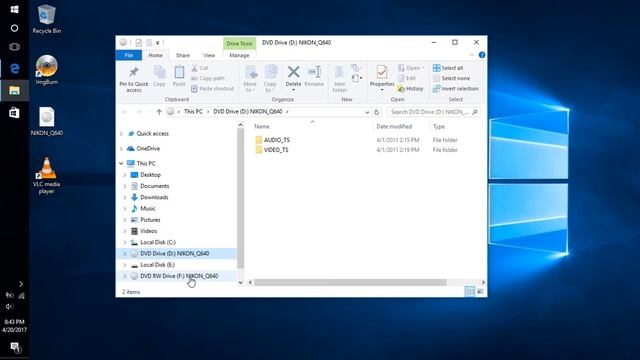Expand the Quick access tree node
This screenshot has height=360, width=640.
(x=121, y=133)
